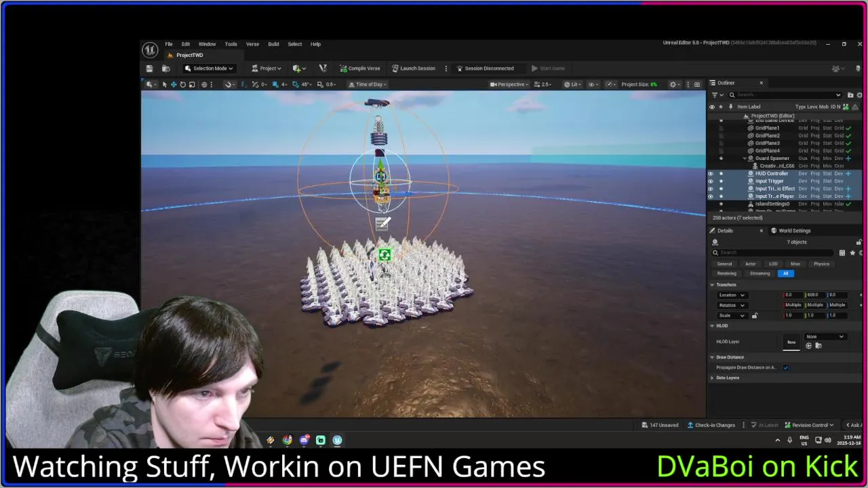
Task: Collapse the Guard Spawner tree row
Action: pyautogui.click(x=745, y=159)
